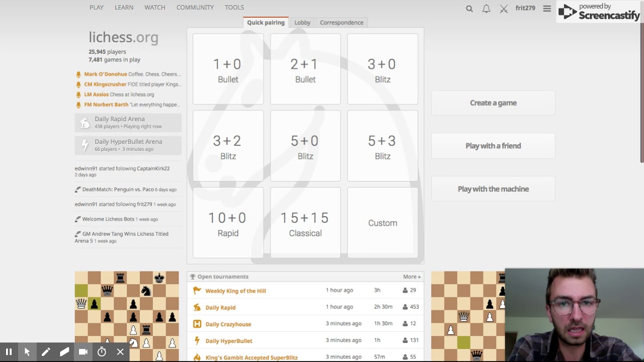644x362 pixels.
Task: Open streamer LM Assios link
Action: point(96,95)
